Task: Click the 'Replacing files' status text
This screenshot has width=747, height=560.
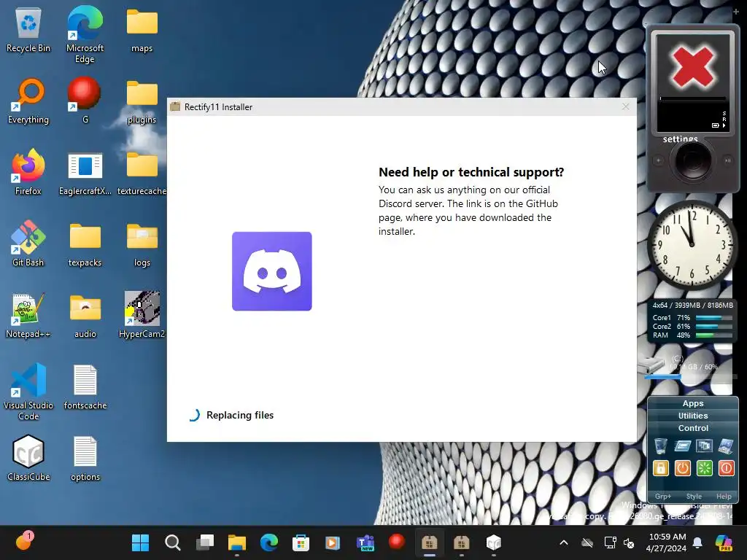Action: coord(240,415)
